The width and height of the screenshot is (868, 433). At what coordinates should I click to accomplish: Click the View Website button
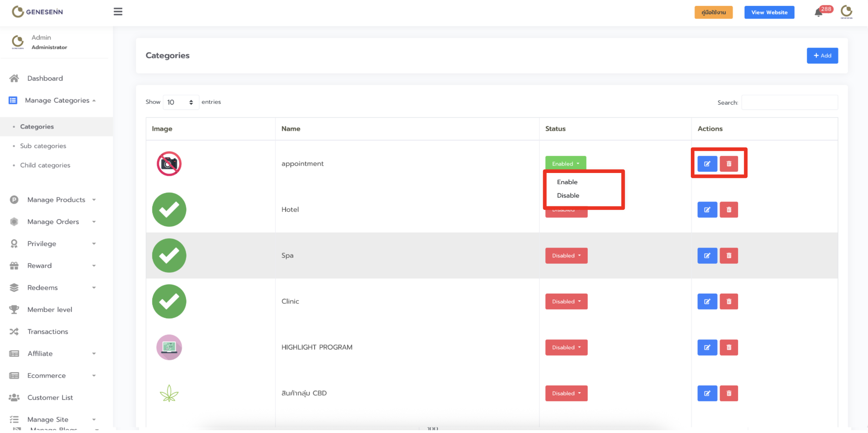(769, 12)
